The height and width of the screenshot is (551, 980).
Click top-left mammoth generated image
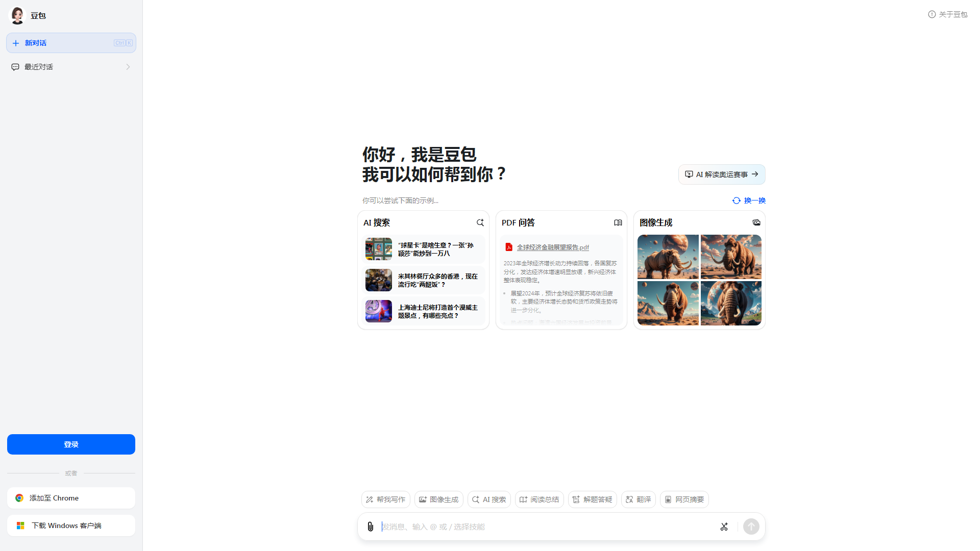click(668, 257)
